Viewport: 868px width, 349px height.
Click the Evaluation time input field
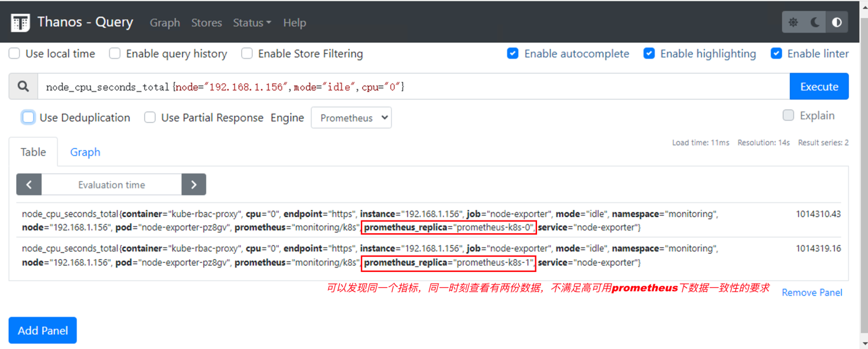click(112, 185)
